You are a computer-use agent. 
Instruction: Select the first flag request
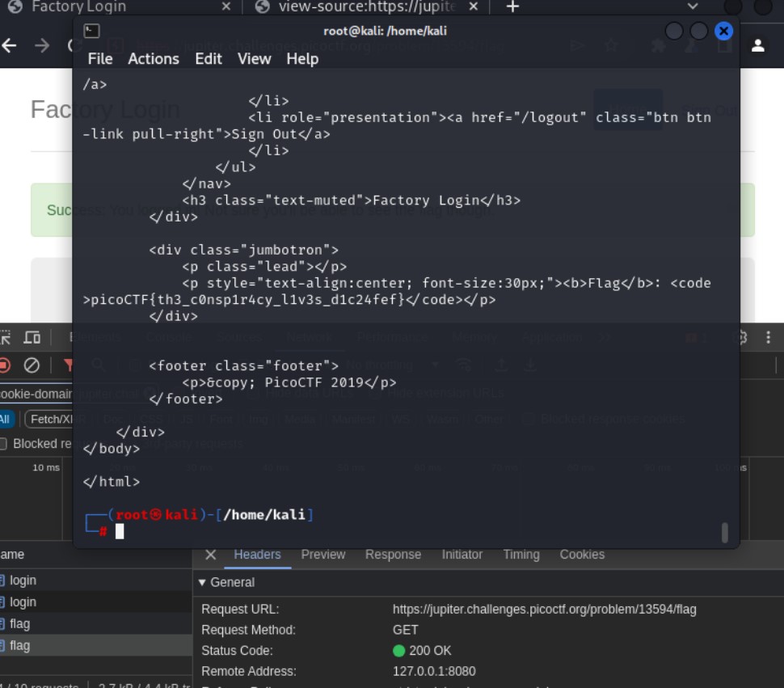pos(95,624)
